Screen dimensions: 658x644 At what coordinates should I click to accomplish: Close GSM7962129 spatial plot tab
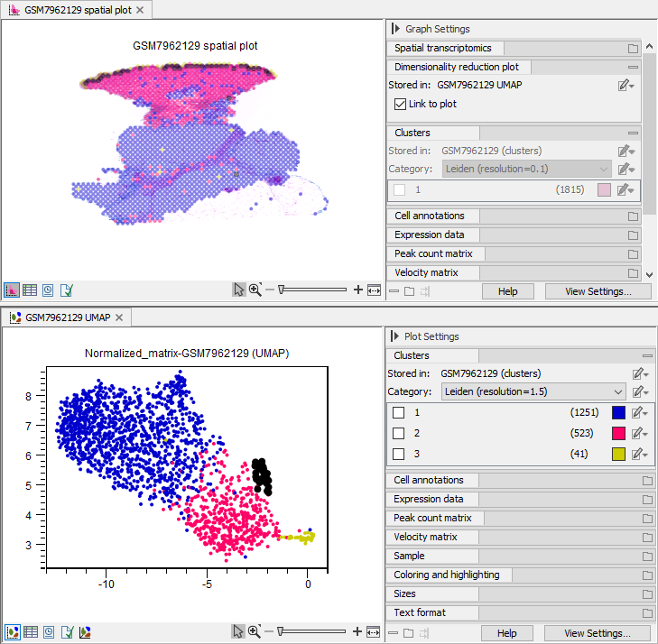pos(140,10)
